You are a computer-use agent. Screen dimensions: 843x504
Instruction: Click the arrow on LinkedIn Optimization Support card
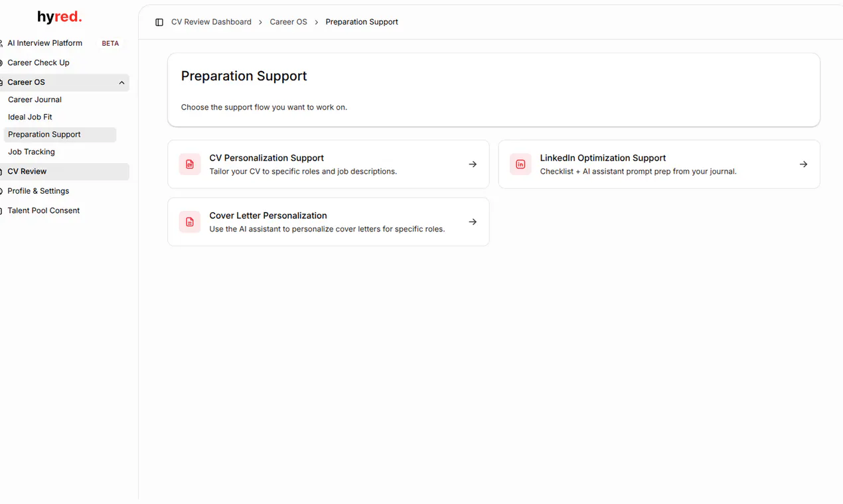click(x=803, y=164)
